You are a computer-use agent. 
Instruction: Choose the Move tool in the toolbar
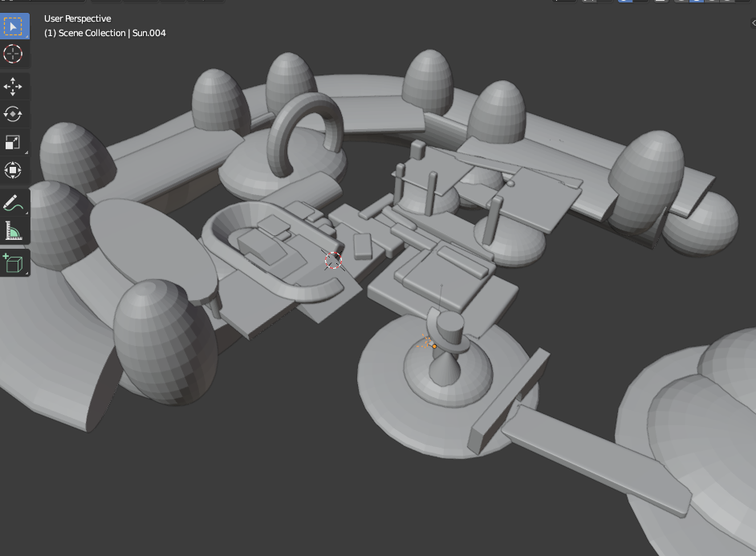13,87
